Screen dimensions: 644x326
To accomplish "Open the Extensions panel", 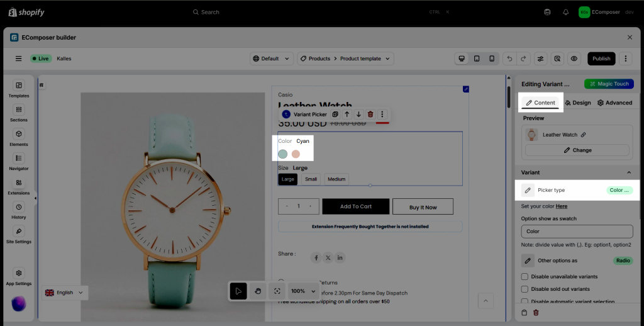I will [19, 186].
